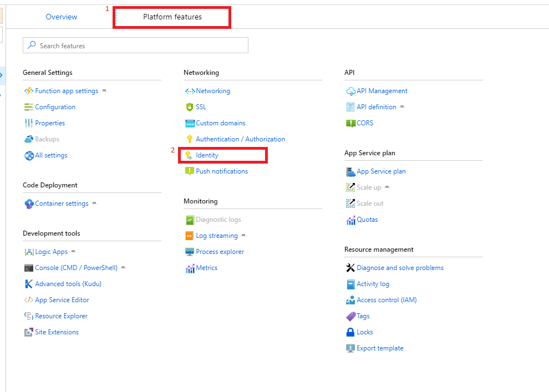Go to Custom domains
Image resolution: width=549 pixels, height=392 pixels.
pyautogui.click(x=220, y=123)
